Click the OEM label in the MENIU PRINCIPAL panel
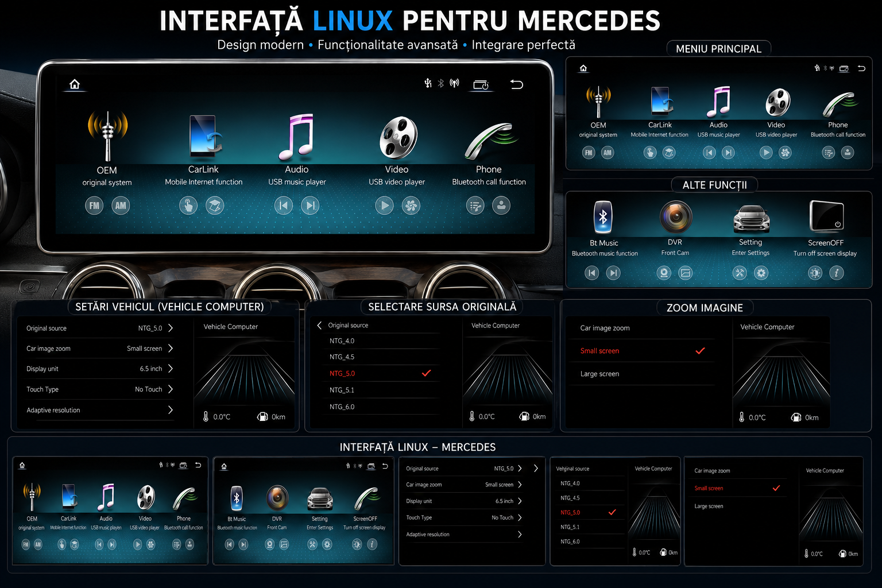882x588 pixels. pos(598,125)
